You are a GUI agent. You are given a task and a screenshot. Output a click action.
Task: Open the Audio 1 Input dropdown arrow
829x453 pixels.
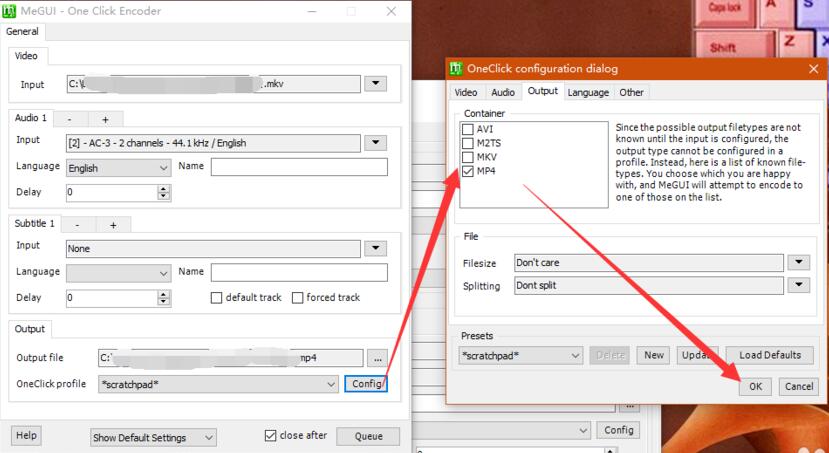375,143
